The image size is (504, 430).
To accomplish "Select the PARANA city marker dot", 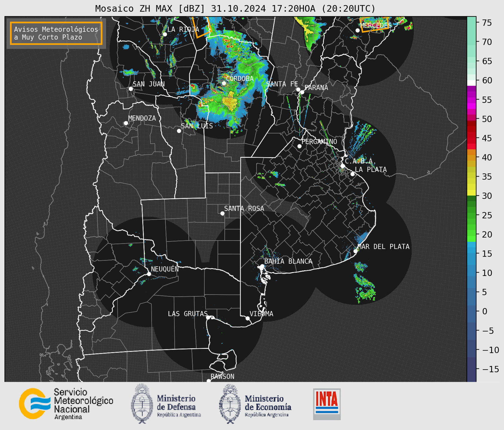I will coord(302,92).
